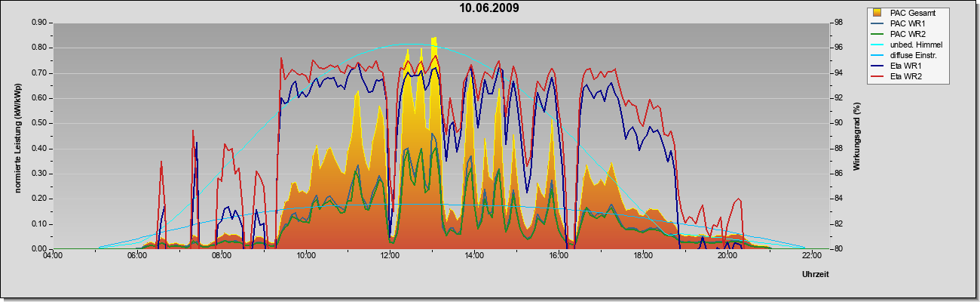Viewport: 980px width, 302px height.
Task: Click the 0.40 left axis value
Action: [x=41, y=149]
